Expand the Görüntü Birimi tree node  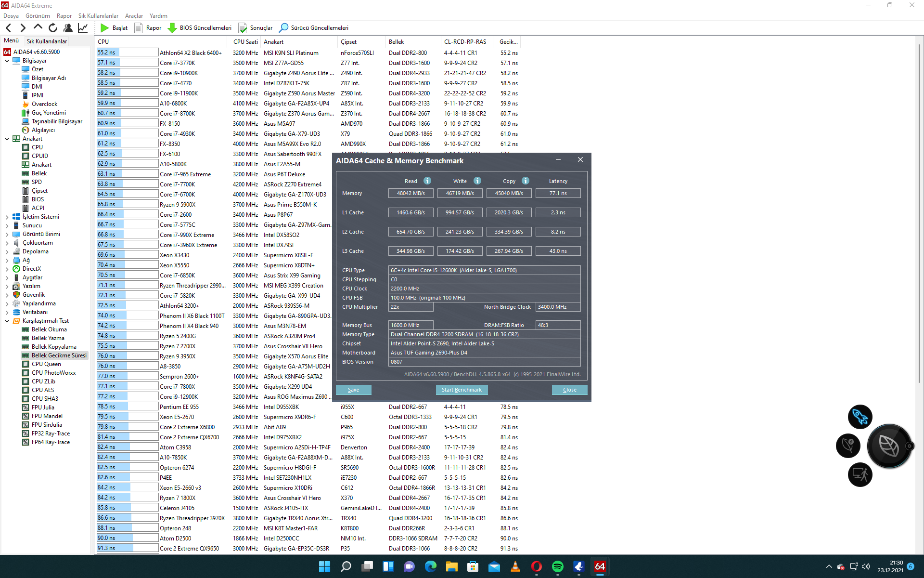tap(7, 234)
